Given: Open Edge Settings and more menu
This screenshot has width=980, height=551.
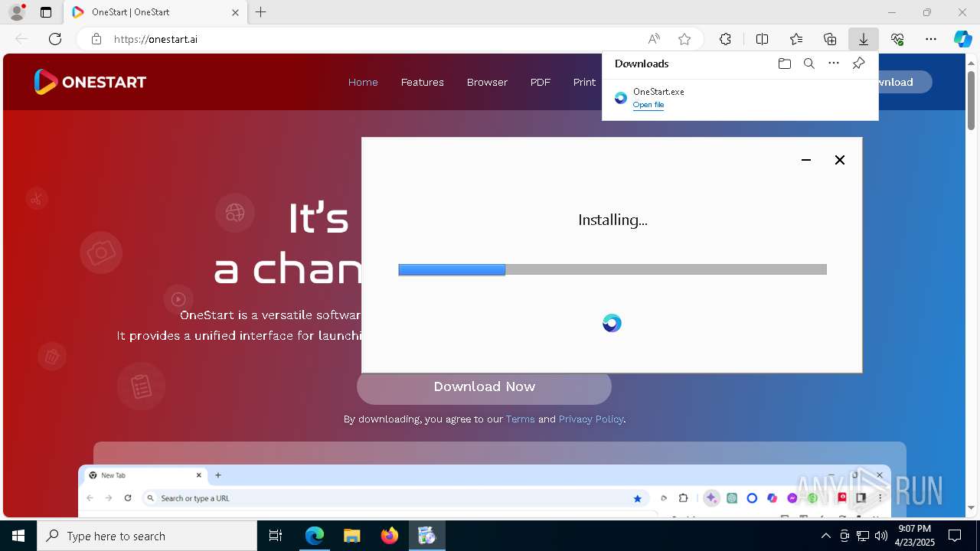Looking at the screenshot, I should tap(931, 39).
